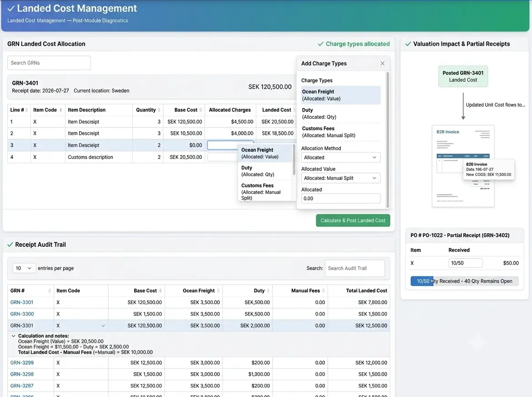Viewport: 532px width, 397px height.
Task: Open the Allocated Value dropdown
Action: tap(341, 178)
